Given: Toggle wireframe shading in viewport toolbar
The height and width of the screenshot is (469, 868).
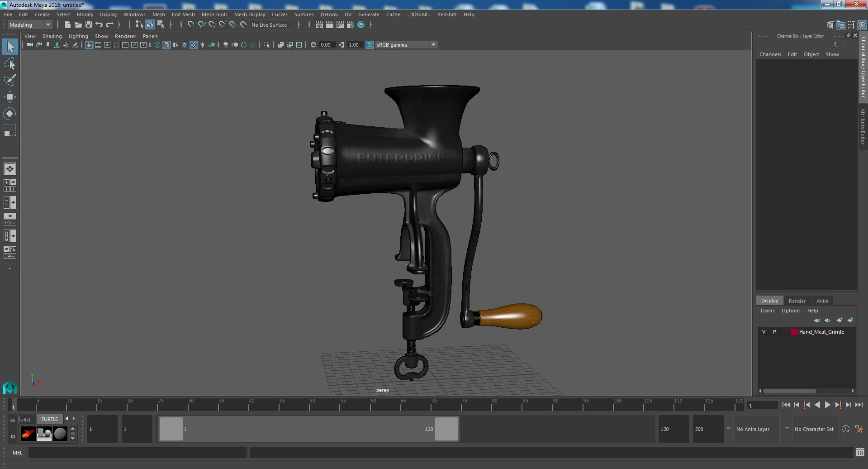Looking at the screenshot, I should click(x=157, y=45).
